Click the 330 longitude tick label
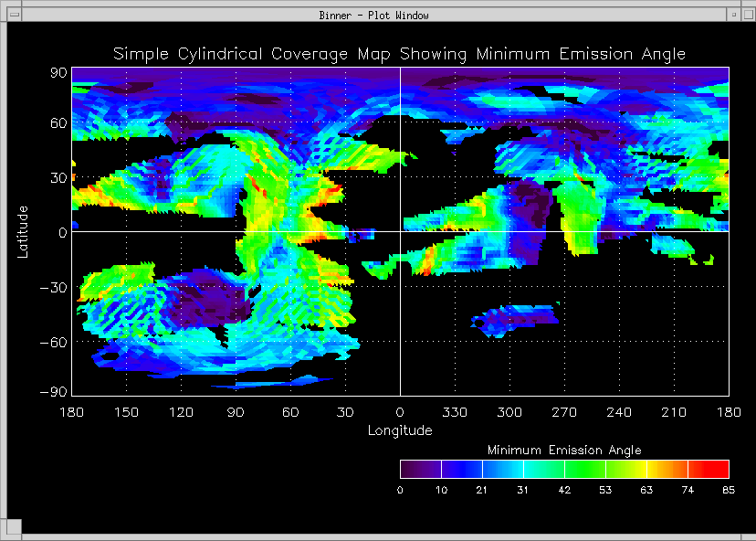Screen dimensions: 756x541 tap(455, 412)
